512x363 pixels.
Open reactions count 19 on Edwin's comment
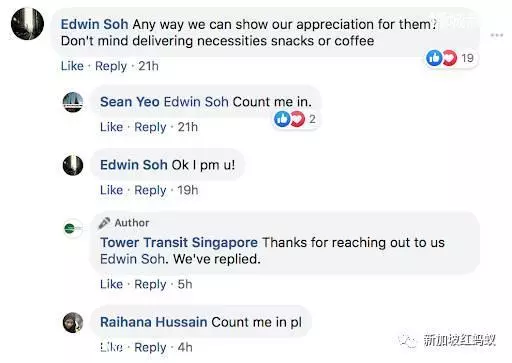pos(451,58)
